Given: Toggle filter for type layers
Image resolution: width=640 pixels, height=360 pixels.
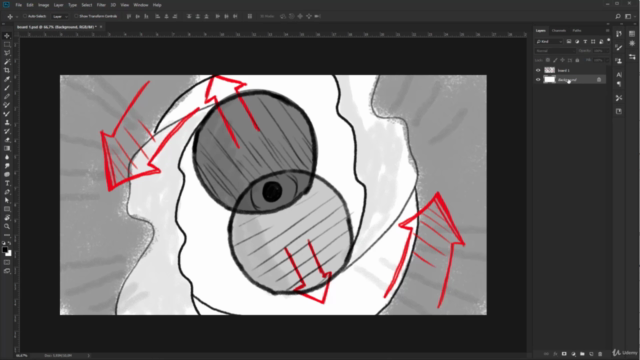Looking at the screenshot, I should click(x=585, y=42).
